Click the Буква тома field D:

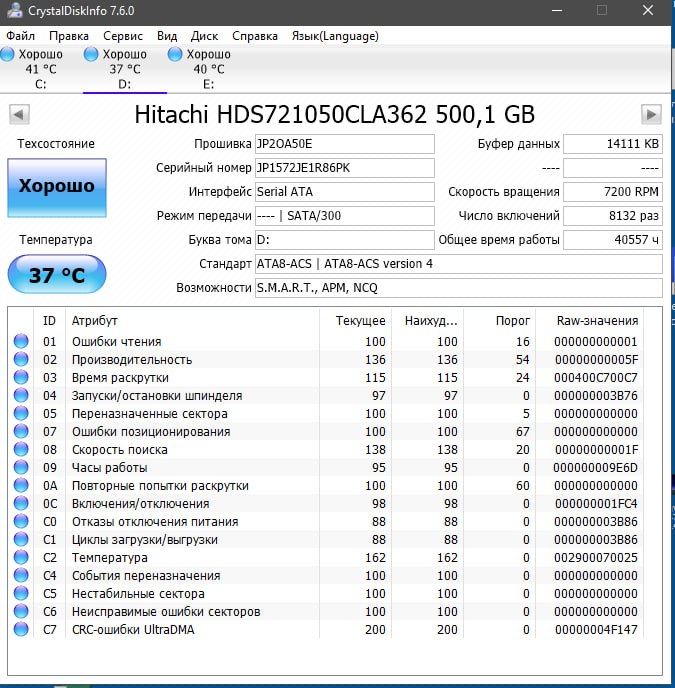pos(345,240)
